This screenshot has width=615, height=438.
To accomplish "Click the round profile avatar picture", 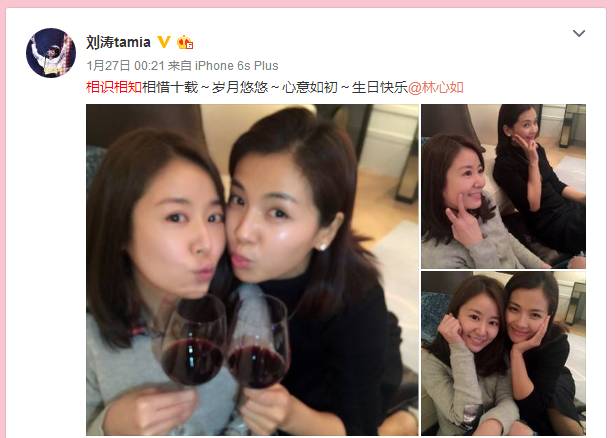I will pyautogui.click(x=51, y=53).
